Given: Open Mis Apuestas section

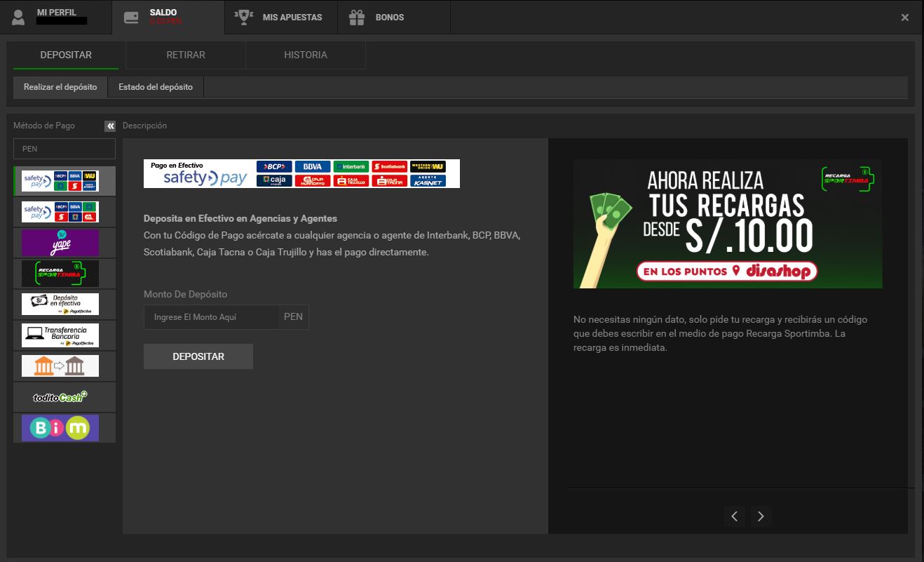Looking at the screenshot, I should click(x=282, y=17).
